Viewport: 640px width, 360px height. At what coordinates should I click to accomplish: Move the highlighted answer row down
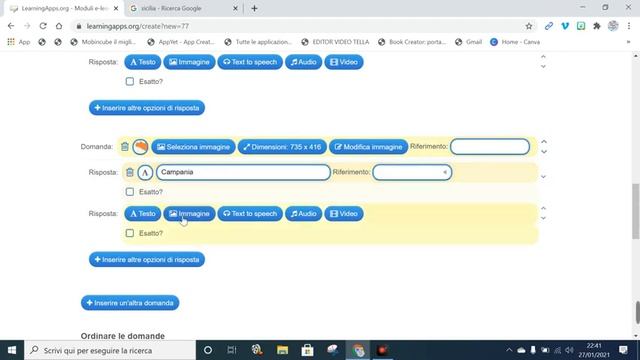[543, 218]
